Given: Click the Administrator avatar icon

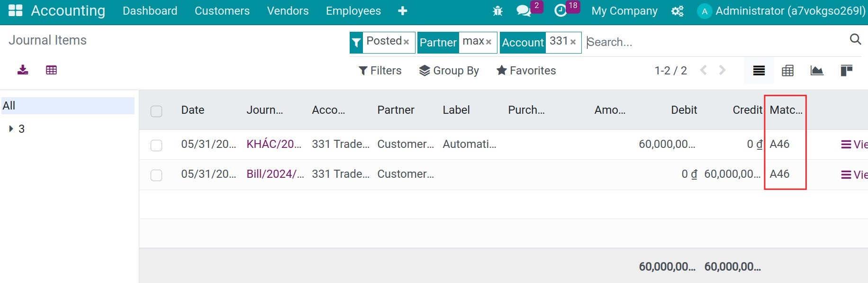Looking at the screenshot, I should pyautogui.click(x=705, y=11).
